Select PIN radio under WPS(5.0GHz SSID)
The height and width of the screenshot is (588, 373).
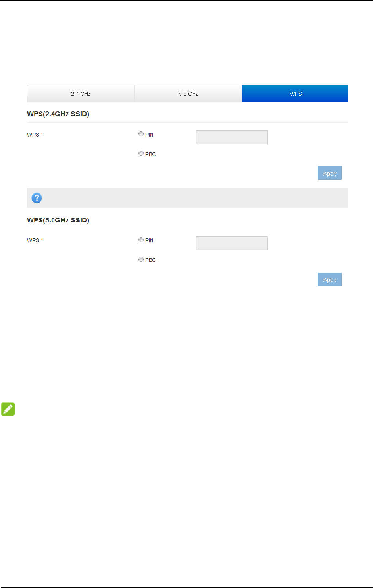pyautogui.click(x=141, y=240)
